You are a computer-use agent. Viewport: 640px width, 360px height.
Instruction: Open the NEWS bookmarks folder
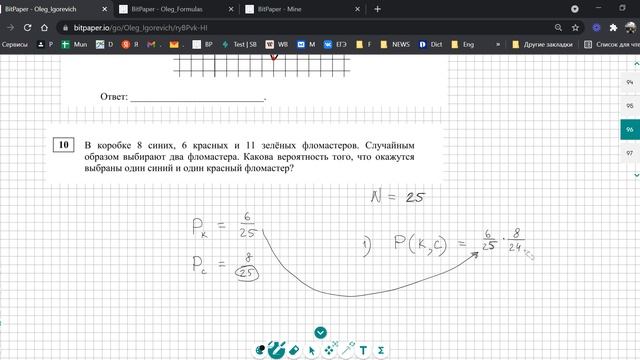pos(395,44)
